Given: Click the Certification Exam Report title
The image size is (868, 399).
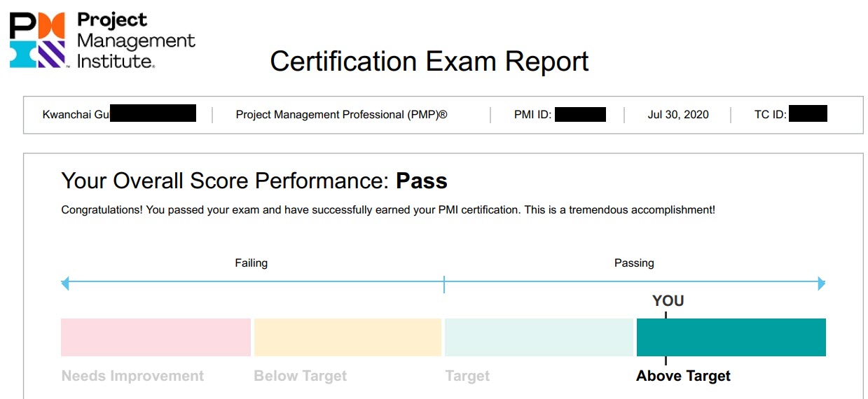Looking at the screenshot, I should [429, 62].
